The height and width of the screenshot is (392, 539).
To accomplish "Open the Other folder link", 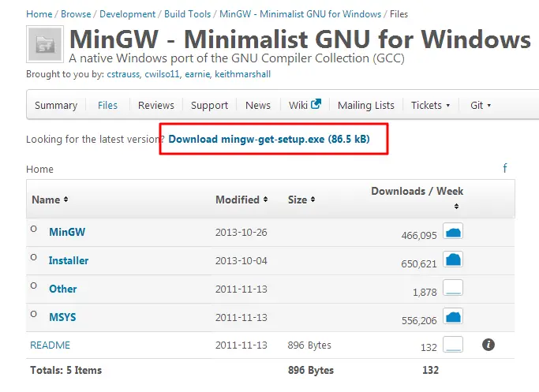I will (x=63, y=289).
